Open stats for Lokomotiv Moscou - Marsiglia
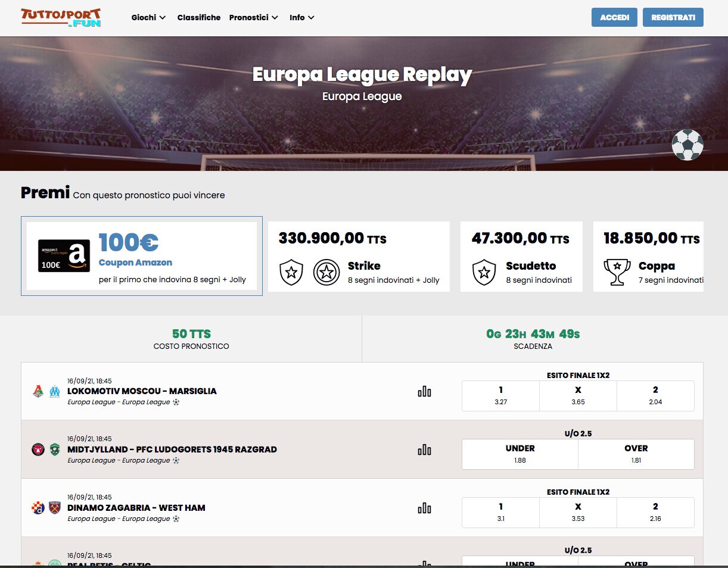This screenshot has width=728, height=568. (424, 391)
